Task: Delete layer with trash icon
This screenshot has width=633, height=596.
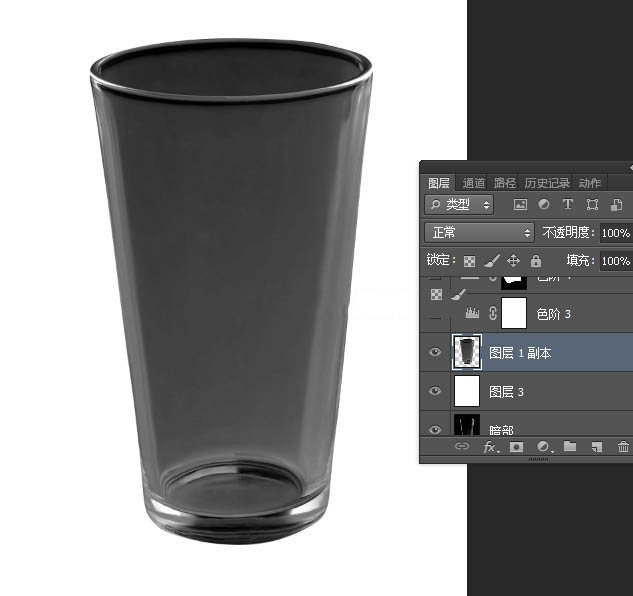Action: tap(623, 447)
